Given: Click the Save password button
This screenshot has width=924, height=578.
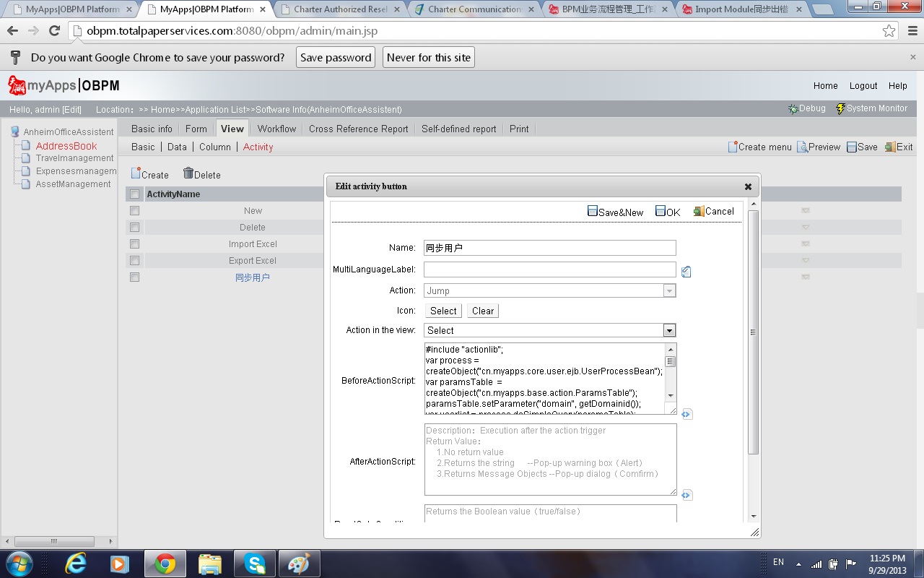Looking at the screenshot, I should coord(336,58).
